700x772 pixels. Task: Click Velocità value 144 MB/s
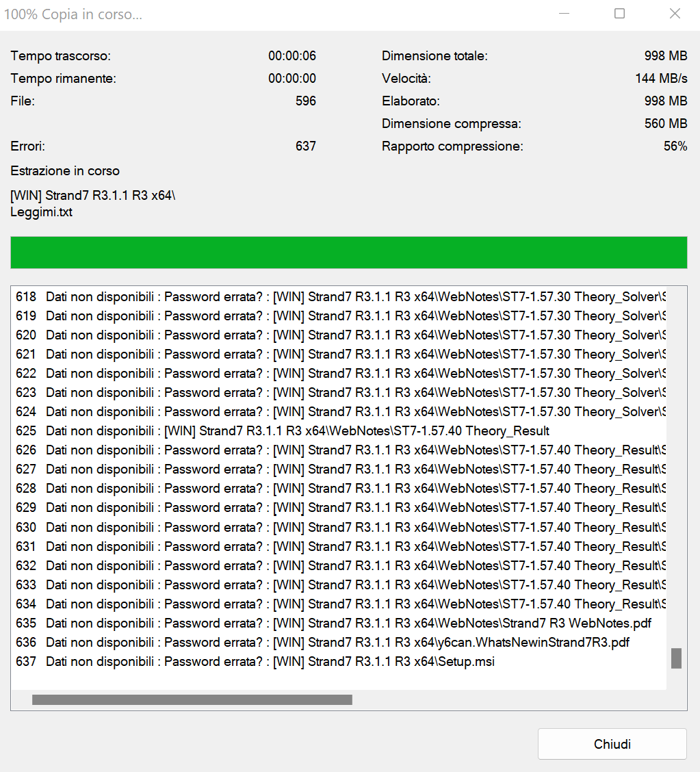(661, 79)
